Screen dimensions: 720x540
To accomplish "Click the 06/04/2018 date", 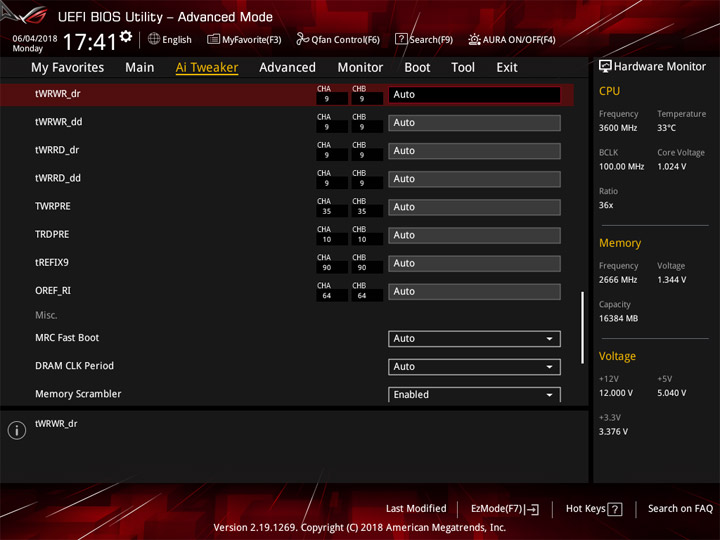I will click(35, 39).
